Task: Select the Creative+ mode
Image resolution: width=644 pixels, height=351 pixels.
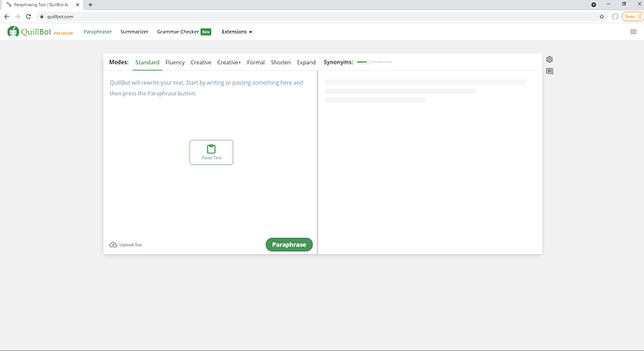Action: [x=229, y=62]
